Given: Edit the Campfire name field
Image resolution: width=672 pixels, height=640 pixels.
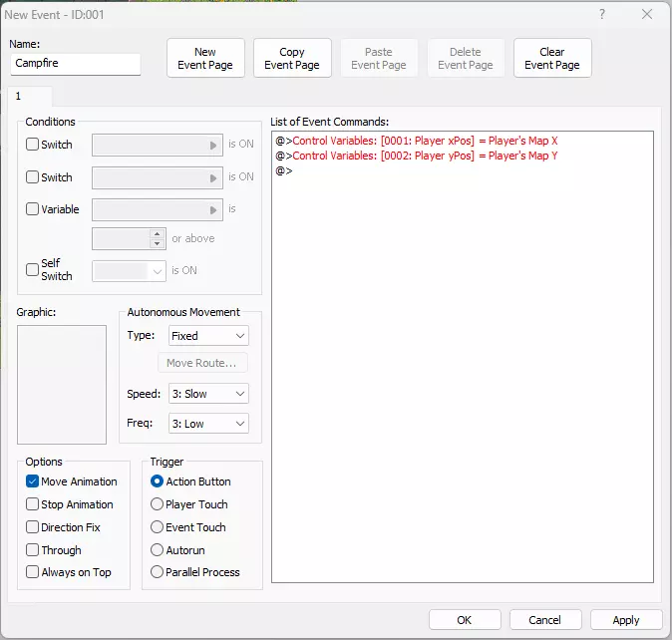Looking at the screenshot, I should (76, 64).
